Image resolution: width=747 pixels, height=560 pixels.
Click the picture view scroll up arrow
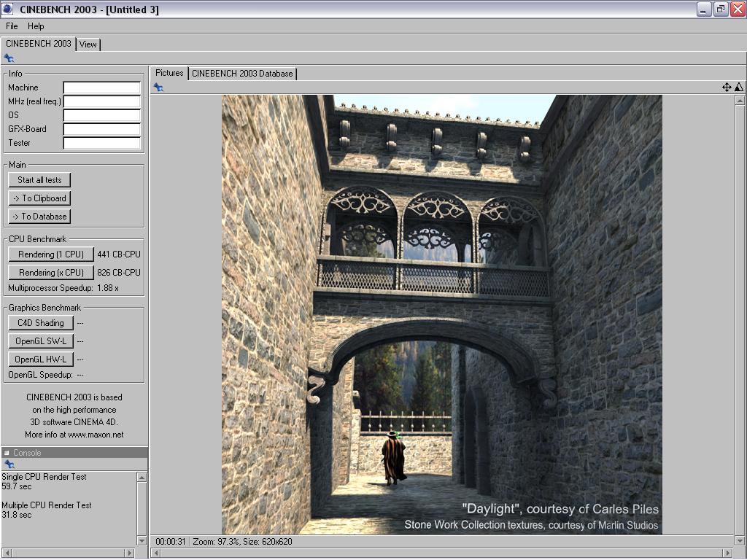coord(740,101)
